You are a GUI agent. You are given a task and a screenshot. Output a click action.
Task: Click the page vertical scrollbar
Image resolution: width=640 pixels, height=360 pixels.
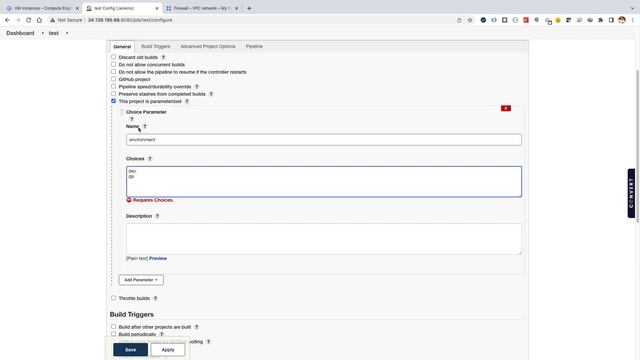(x=638, y=146)
